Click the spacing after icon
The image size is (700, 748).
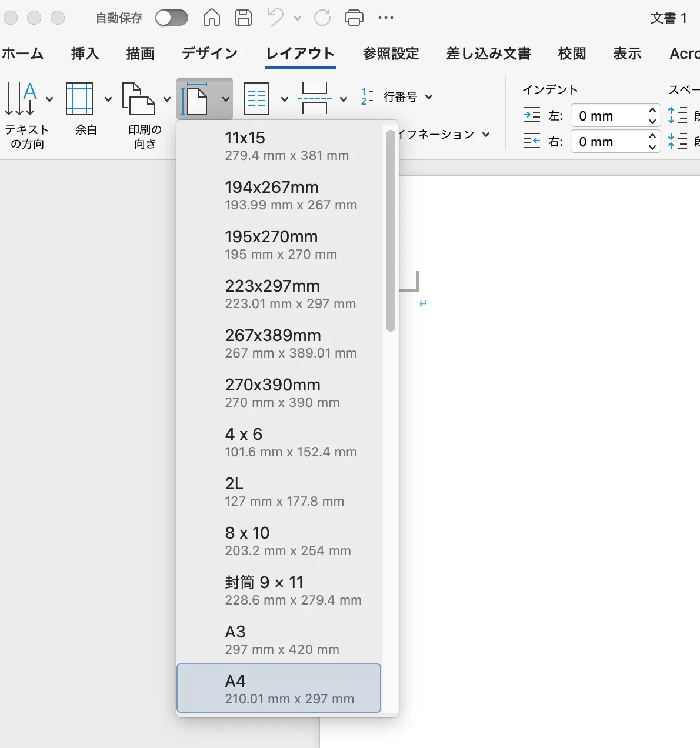(x=678, y=141)
